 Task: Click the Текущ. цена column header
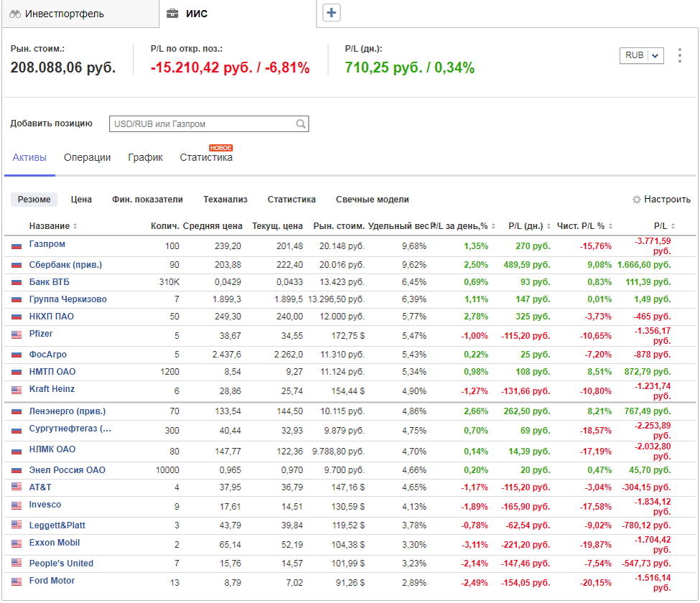pyautogui.click(x=277, y=226)
